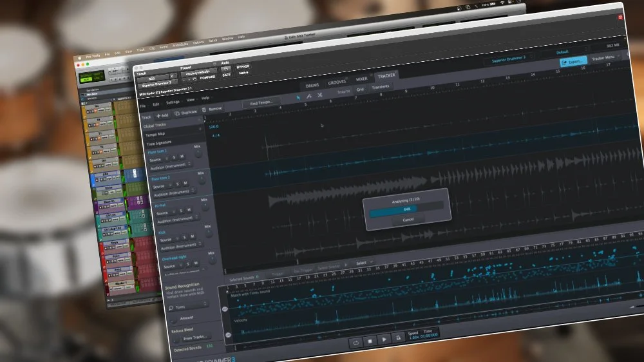The image size is (644, 362).
Task: Toggle the SAFE automation button
Action: click(x=226, y=75)
